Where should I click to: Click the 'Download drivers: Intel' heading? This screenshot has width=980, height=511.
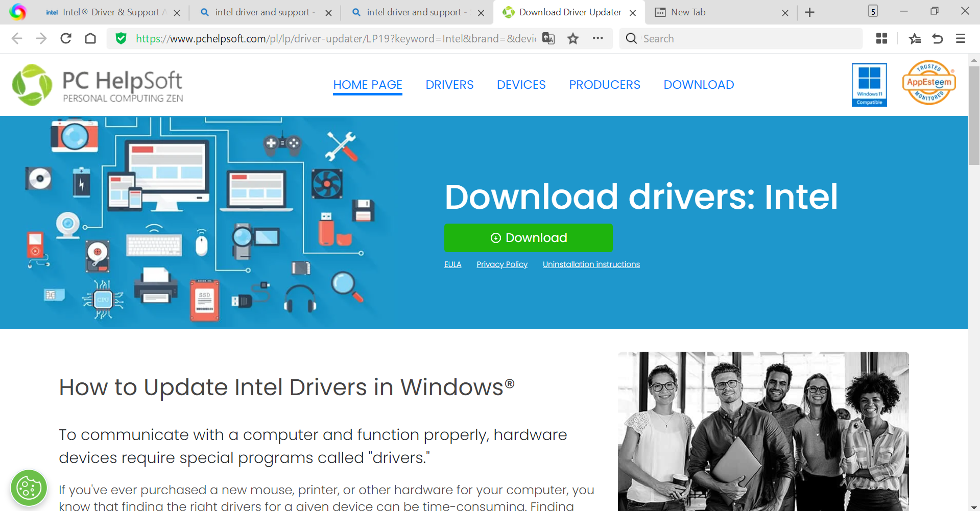[x=641, y=197]
